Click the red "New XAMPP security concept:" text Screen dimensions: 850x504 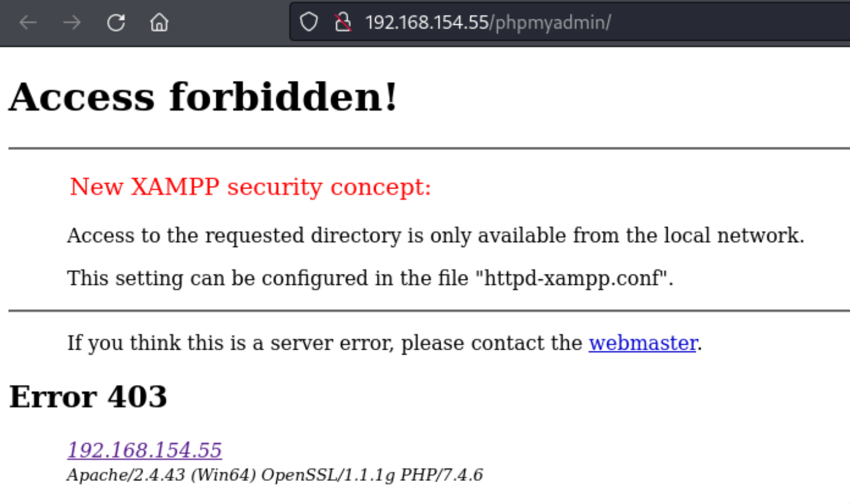pyautogui.click(x=250, y=187)
